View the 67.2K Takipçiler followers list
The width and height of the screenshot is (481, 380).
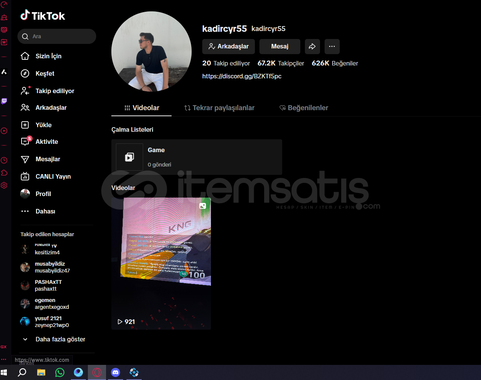pos(281,63)
